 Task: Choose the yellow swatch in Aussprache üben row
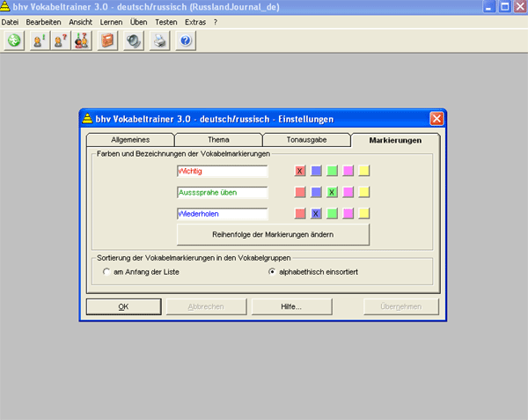pyautogui.click(x=364, y=192)
